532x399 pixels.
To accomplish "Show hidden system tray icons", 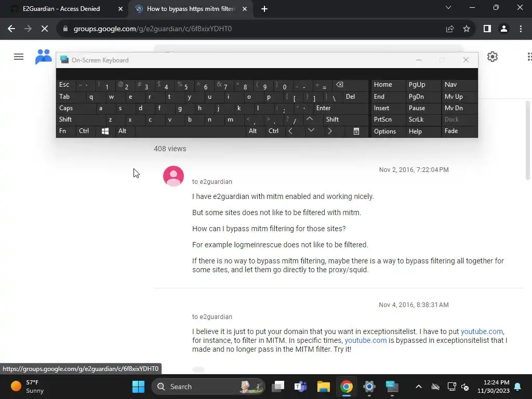I will [419, 387].
